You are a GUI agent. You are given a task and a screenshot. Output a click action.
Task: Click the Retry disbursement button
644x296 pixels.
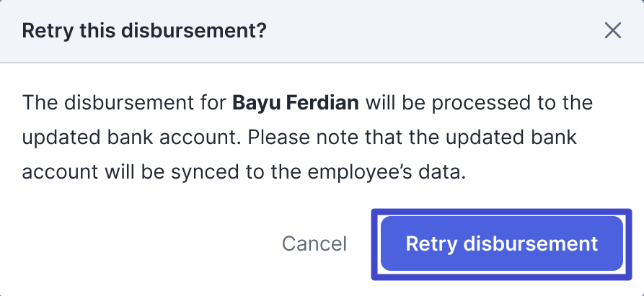(501, 243)
